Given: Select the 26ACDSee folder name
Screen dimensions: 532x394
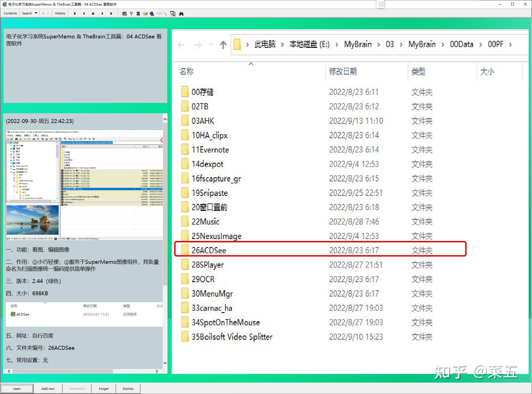Looking at the screenshot, I should click(209, 250).
